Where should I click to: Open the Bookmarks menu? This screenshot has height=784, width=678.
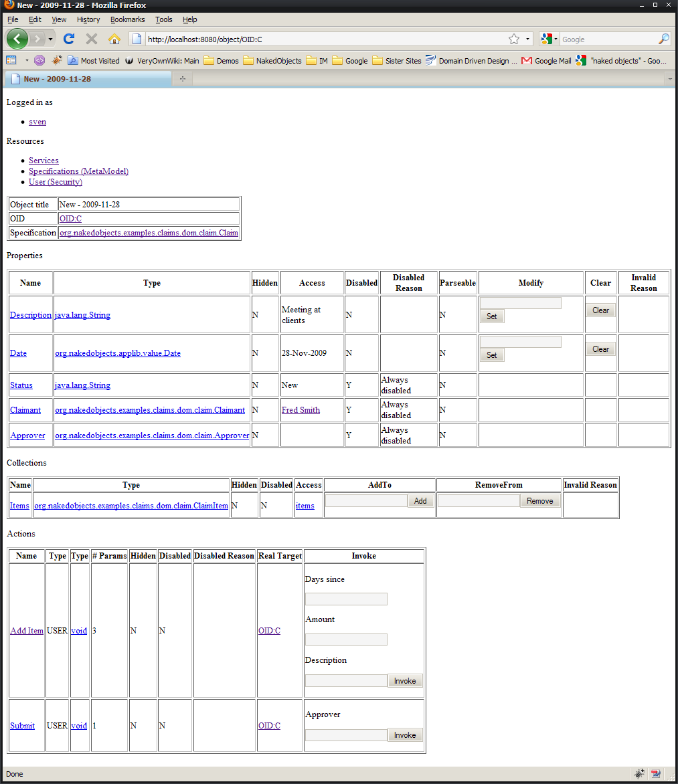tap(127, 20)
